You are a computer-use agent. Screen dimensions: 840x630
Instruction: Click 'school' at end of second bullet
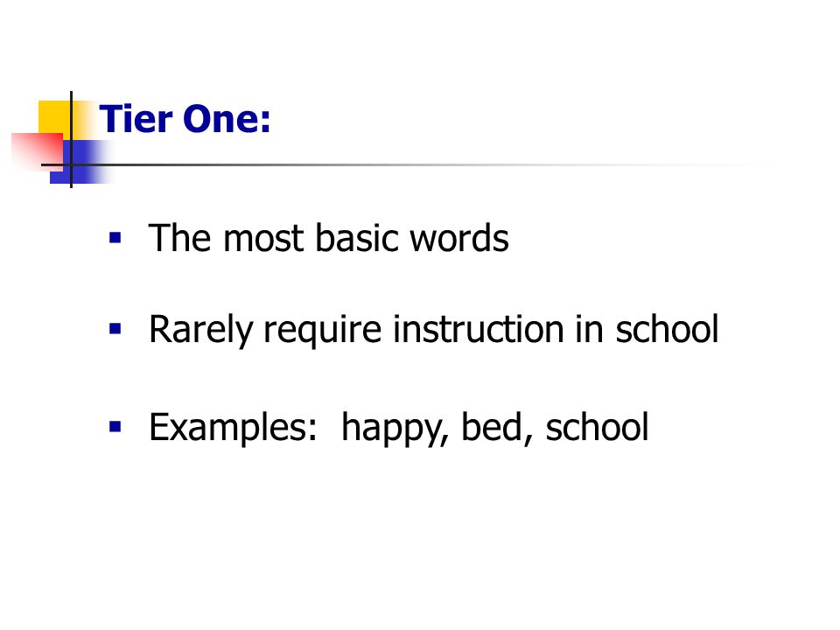click(x=667, y=329)
